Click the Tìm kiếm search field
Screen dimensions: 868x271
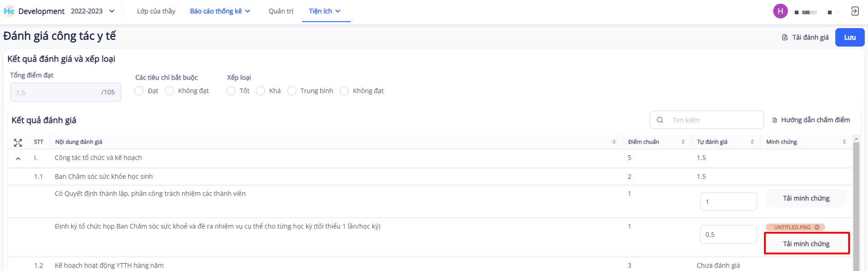(713, 120)
